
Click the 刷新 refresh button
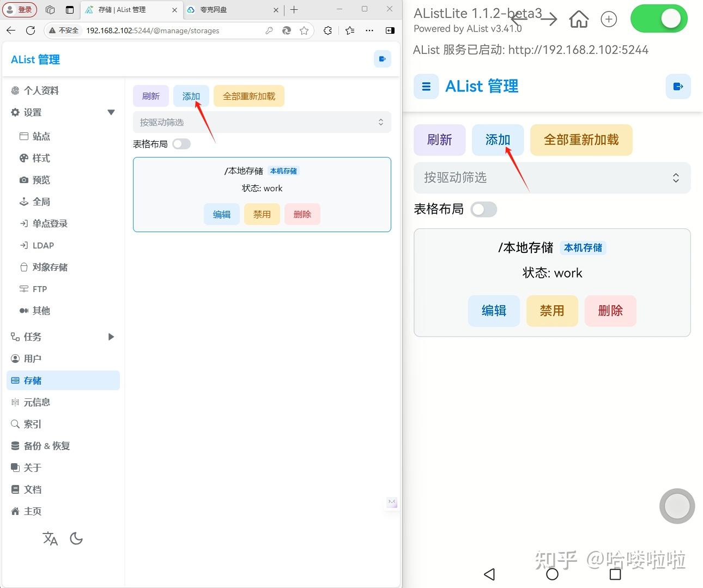click(x=151, y=96)
